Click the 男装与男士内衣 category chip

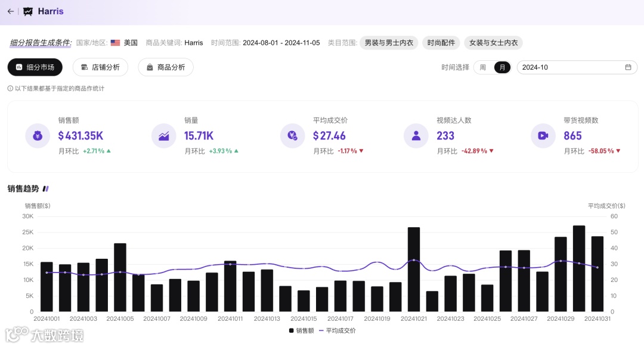[x=388, y=43]
